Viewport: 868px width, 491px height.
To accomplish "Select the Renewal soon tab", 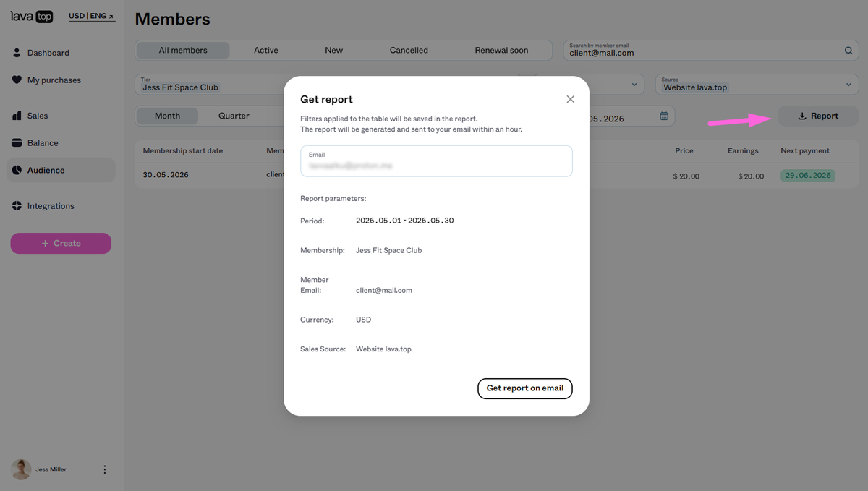I will point(501,51).
